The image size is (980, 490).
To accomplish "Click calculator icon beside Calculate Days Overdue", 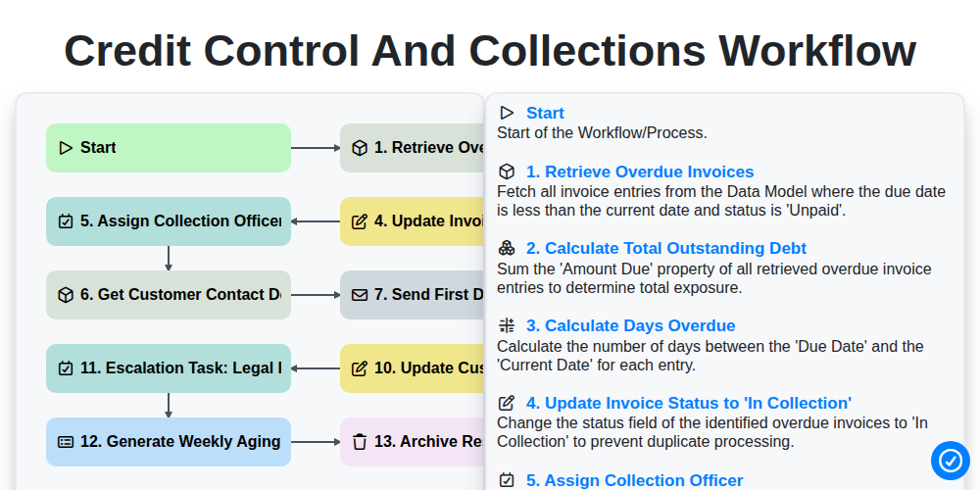I will (x=507, y=325).
